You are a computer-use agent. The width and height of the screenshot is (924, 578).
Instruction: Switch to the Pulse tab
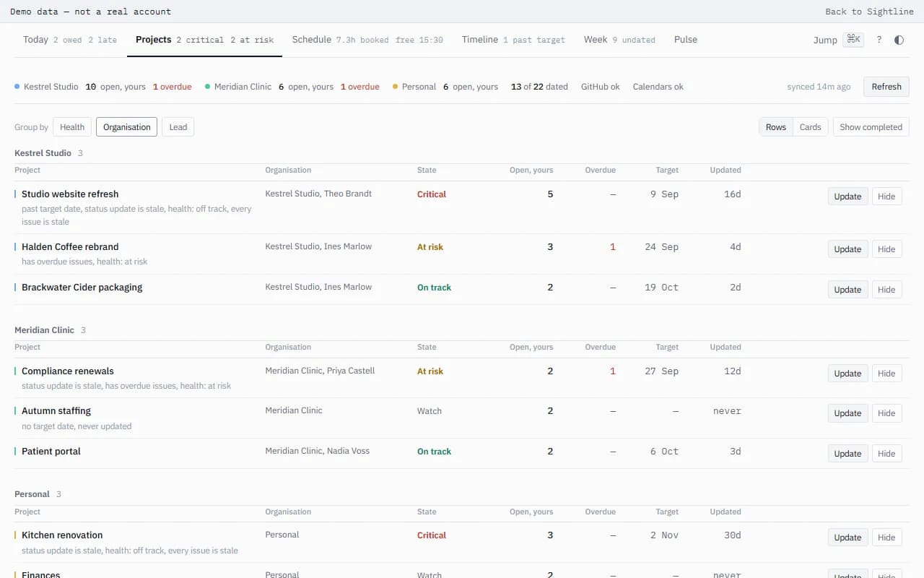pos(686,40)
